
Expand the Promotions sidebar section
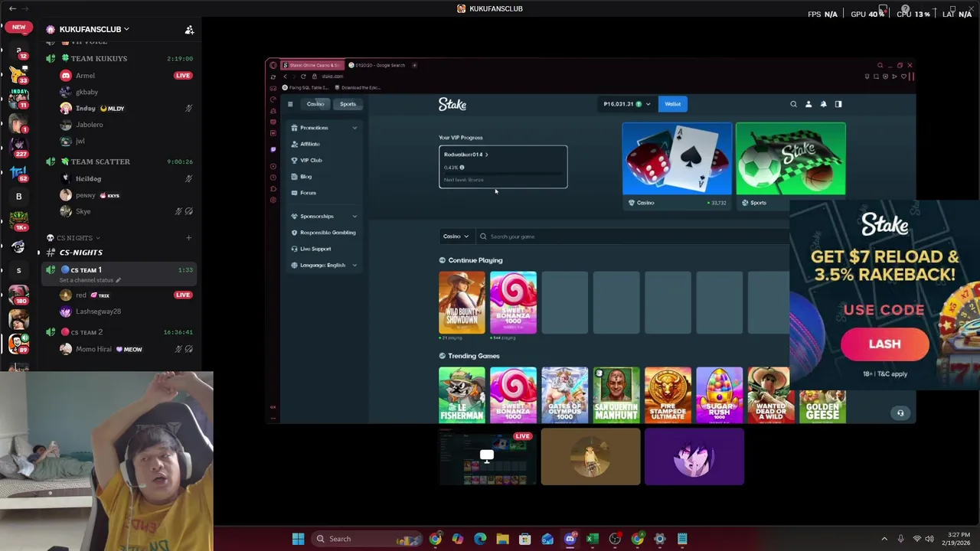354,128
